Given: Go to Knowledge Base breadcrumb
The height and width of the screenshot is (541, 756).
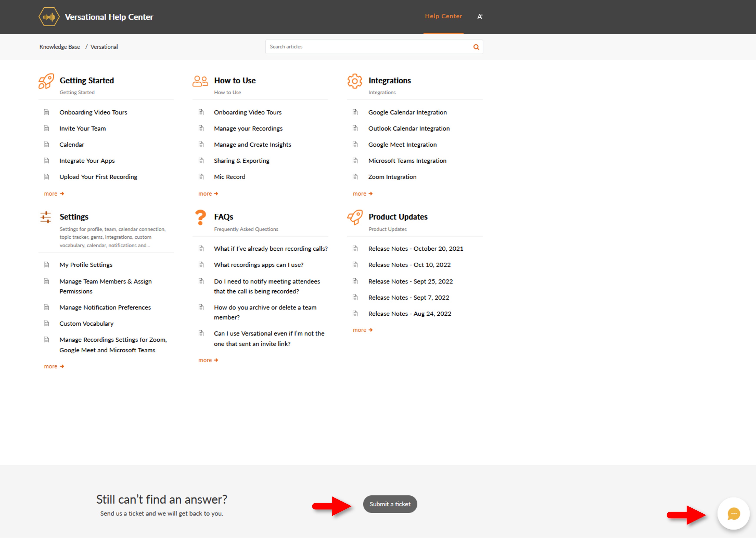Looking at the screenshot, I should pos(60,47).
